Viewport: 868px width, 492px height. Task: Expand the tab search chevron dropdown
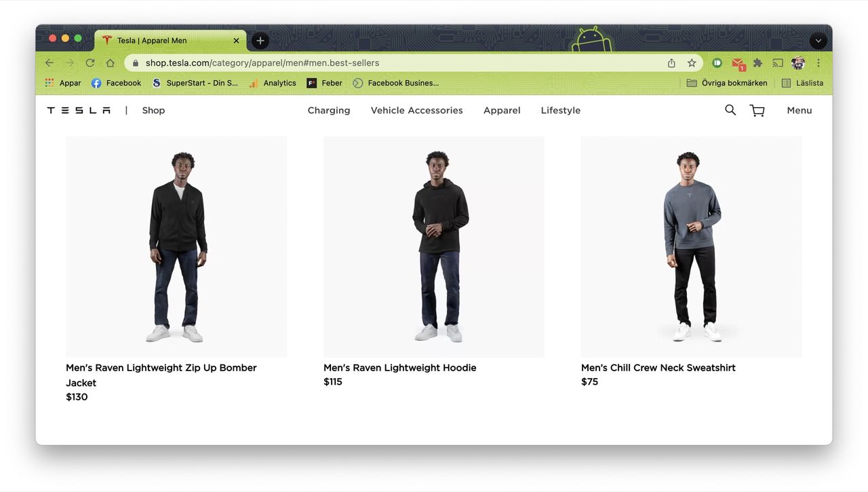coord(818,41)
